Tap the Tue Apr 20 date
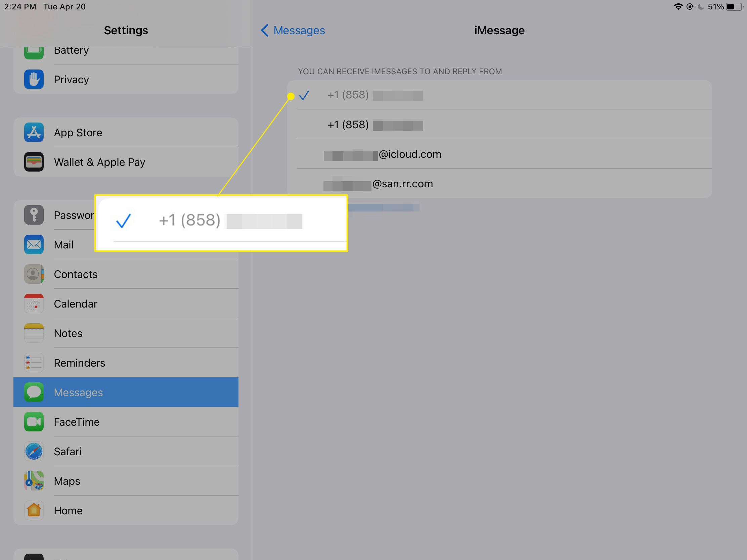The width and height of the screenshot is (747, 560). pos(64,7)
